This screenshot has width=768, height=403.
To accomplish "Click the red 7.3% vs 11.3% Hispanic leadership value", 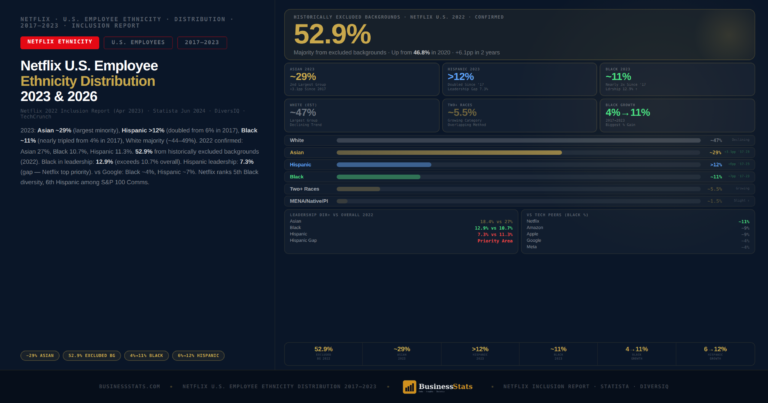I will point(495,235).
